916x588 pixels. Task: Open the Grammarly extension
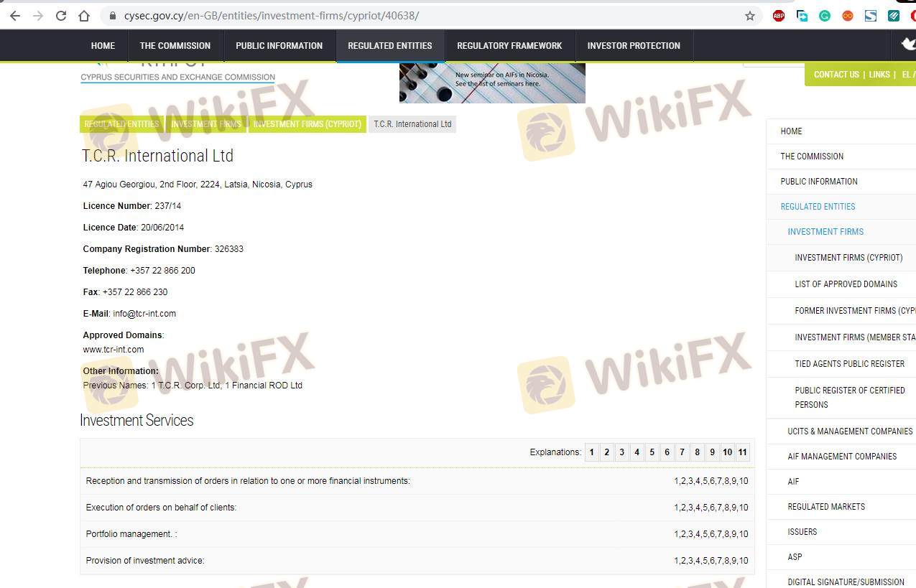[825, 15]
